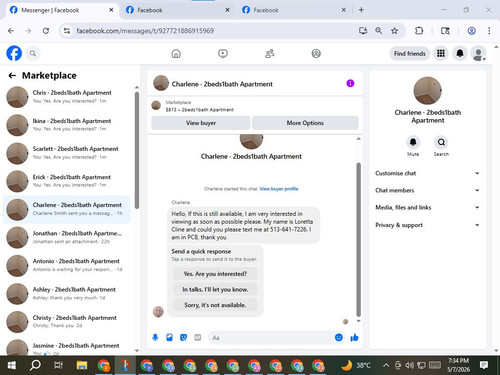Send a thumbs-up like
This screenshot has height=375, width=500.
point(354,338)
